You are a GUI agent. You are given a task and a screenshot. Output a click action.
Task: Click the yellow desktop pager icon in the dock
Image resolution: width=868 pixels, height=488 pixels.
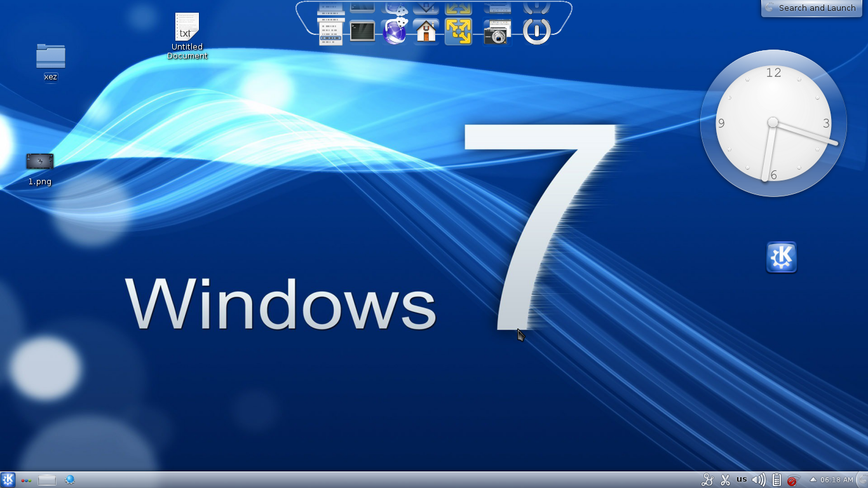coord(458,30)
